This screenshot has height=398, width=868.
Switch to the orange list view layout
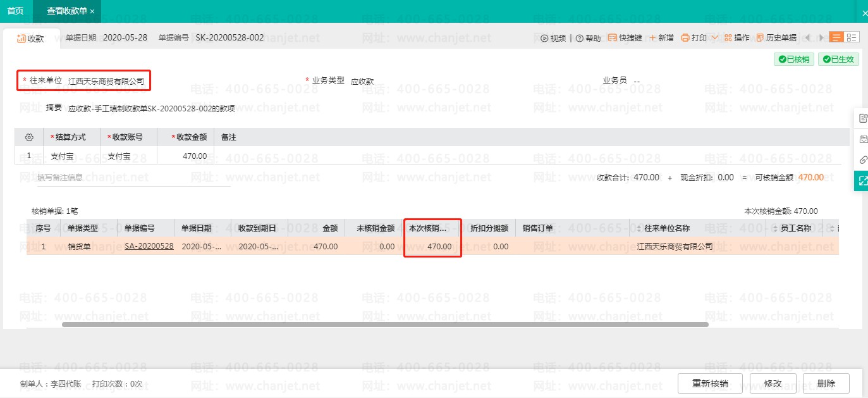click(836, 37)
